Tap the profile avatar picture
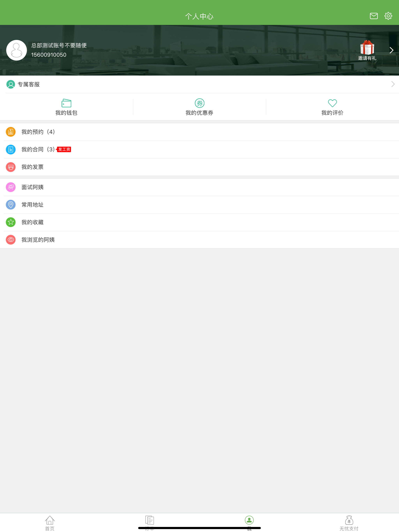 tap(16, 50)
